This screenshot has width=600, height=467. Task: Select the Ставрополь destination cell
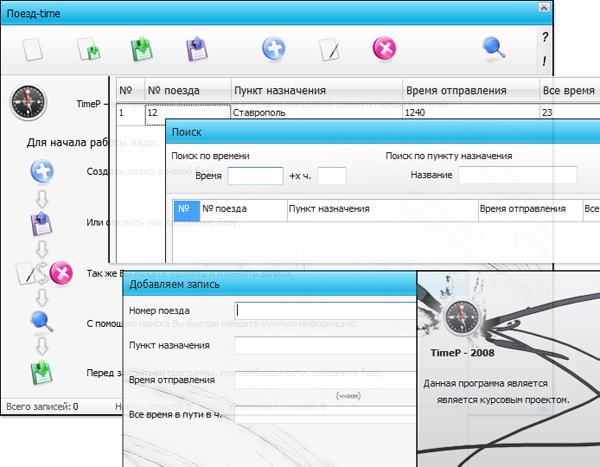317,113
